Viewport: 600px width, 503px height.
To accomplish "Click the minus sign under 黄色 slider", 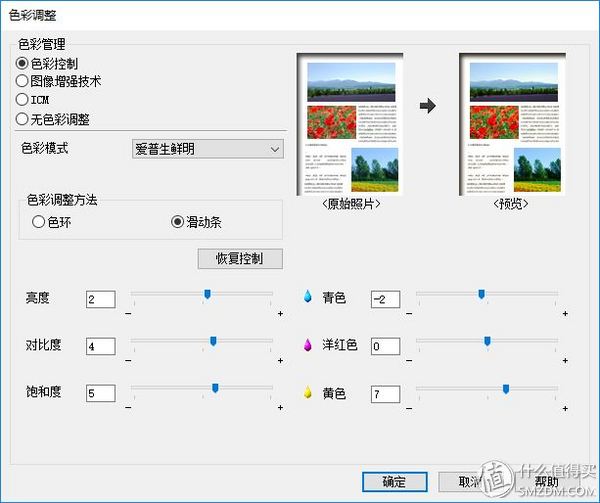I will [409, 409].
